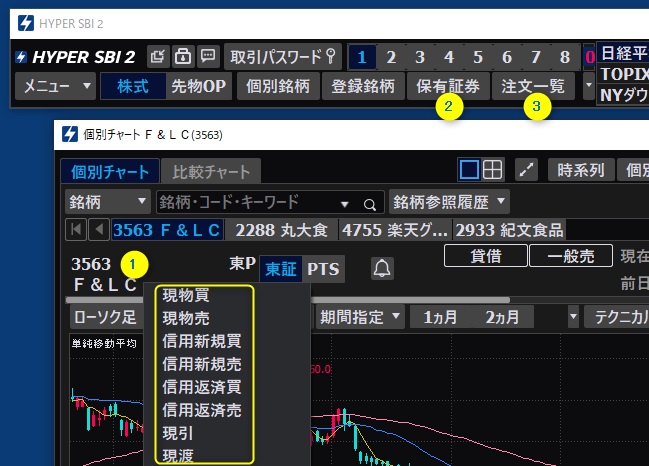Screen dimensions: 649x466
Task: Switch to workspace 3
Action: [x=420, y=57]
